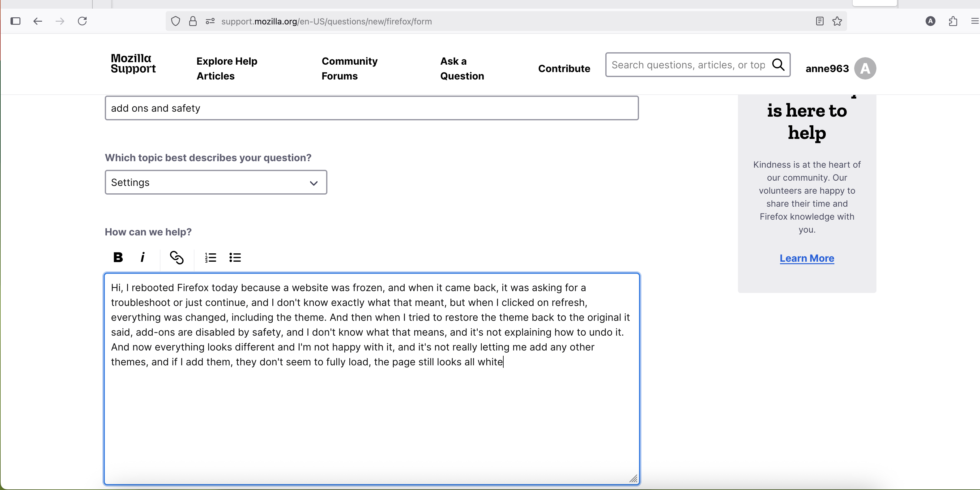
Task: Open the Settings topic dropdown
Action: point(216,183)
